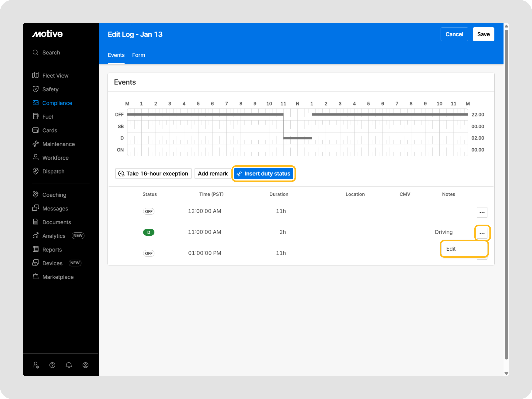Click the help question mark icon
Screen dimensions: 532x399
(x=52, y=365)
